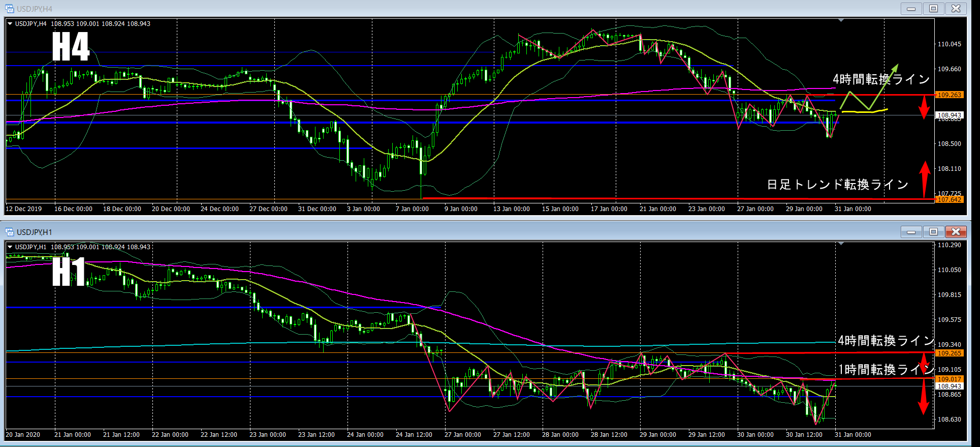Maximize the USDJPY,H4 chart window

coord(934,9)
